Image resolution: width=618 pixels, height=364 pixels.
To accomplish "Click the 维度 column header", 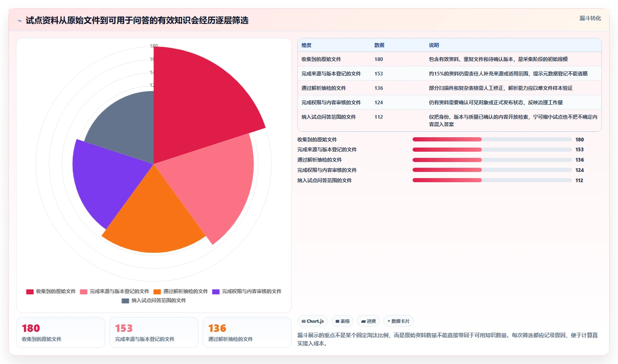I will click(x=307, y=45).
